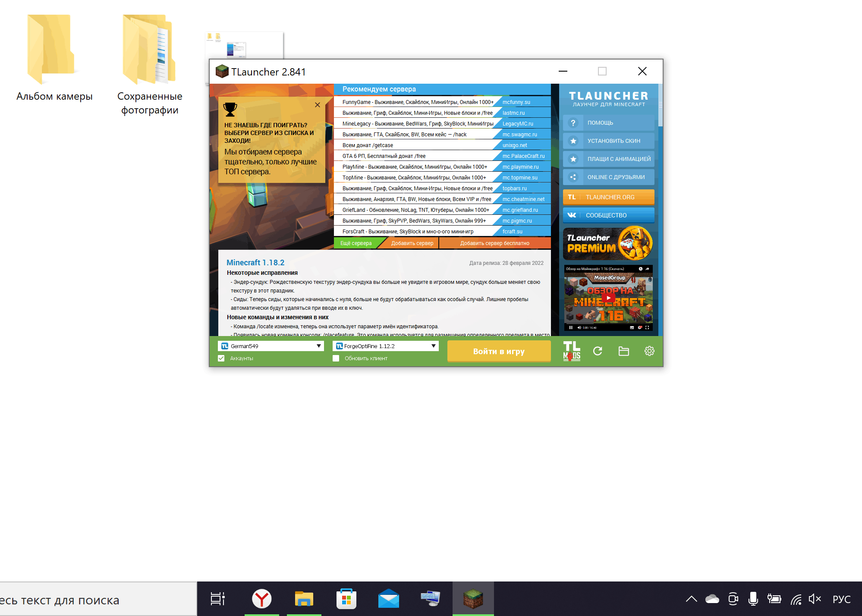This screenshot has width=862, height=616.
Task: Click the microphone tray icon
Action: (753, 599)
